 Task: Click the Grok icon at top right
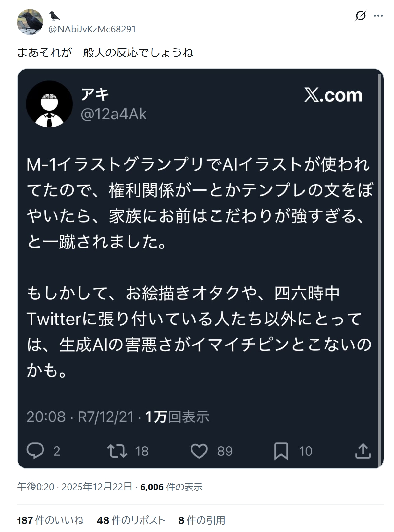pos(361,16)
